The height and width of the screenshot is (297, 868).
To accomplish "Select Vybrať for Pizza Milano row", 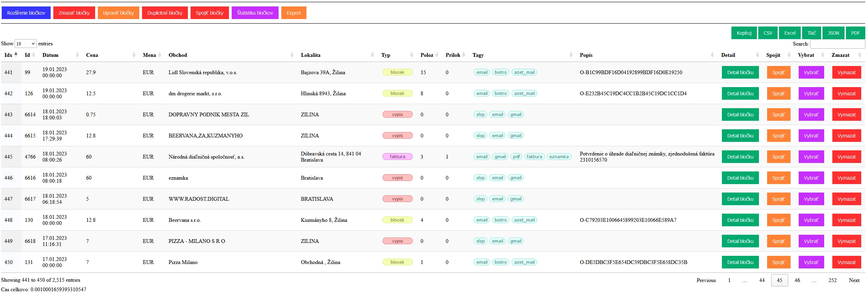I will (x=811, y=262).
